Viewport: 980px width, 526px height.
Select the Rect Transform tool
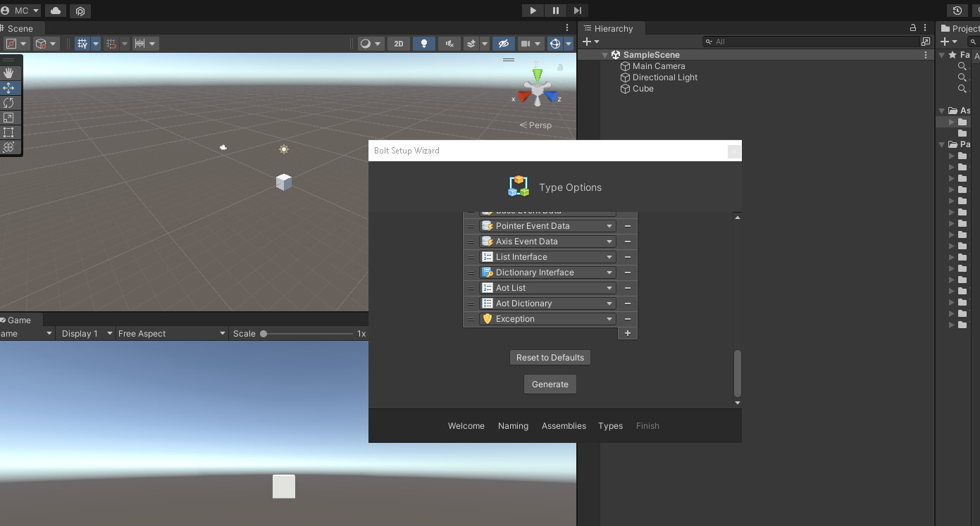tap(10, 132)
